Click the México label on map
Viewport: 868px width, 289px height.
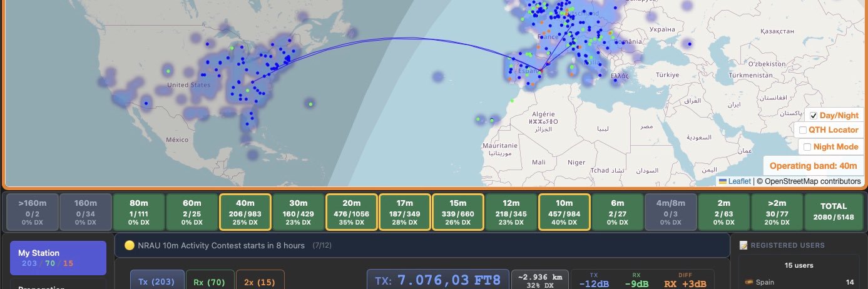(177, 139)
